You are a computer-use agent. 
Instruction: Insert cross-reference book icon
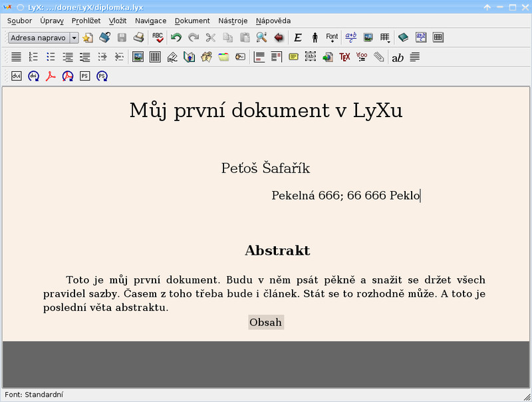[x=190, y=57]
